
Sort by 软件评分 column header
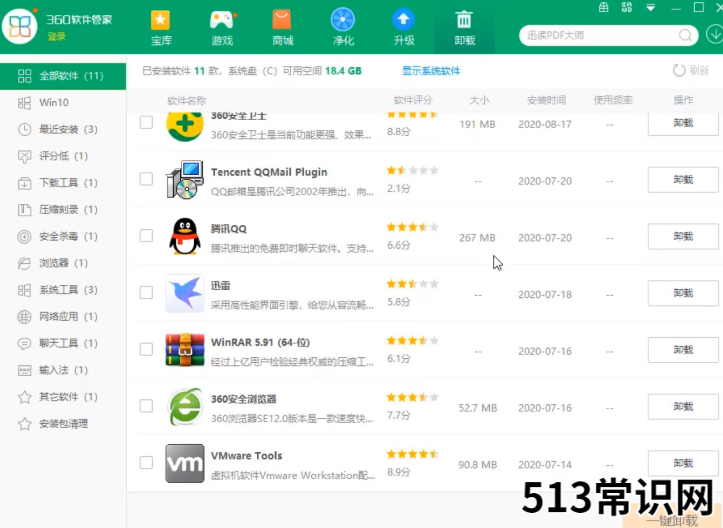click(413, 100)
